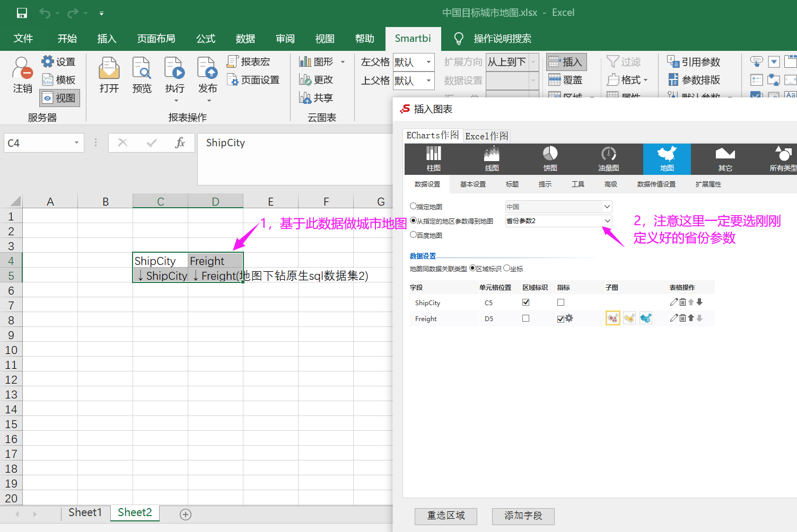Select the 线图 line chart type

(492, 159)
